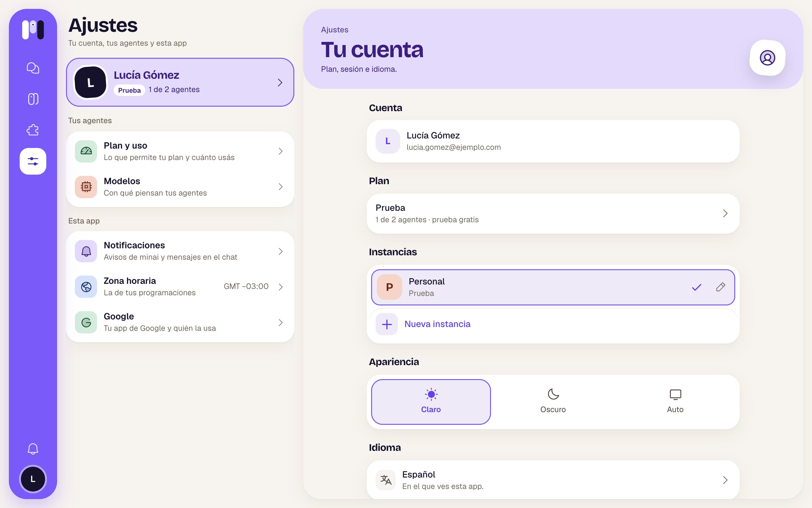Click the minai logo at sidebar top
This screenshot has width=812, height=508.
click(33, 30)
